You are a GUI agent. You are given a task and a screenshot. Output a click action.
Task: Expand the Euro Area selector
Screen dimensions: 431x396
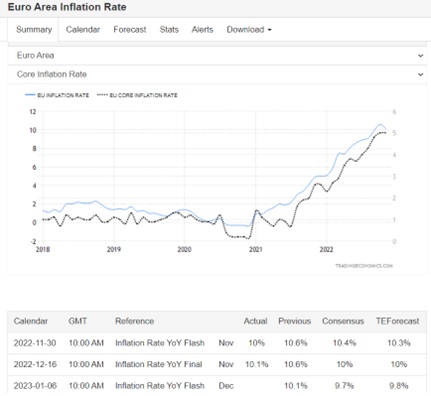(x=217, y=56)
